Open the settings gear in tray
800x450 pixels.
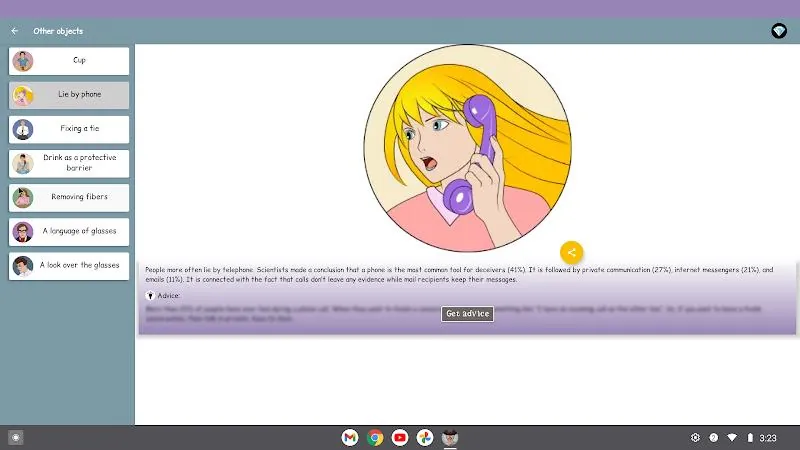tap(695, 437)
